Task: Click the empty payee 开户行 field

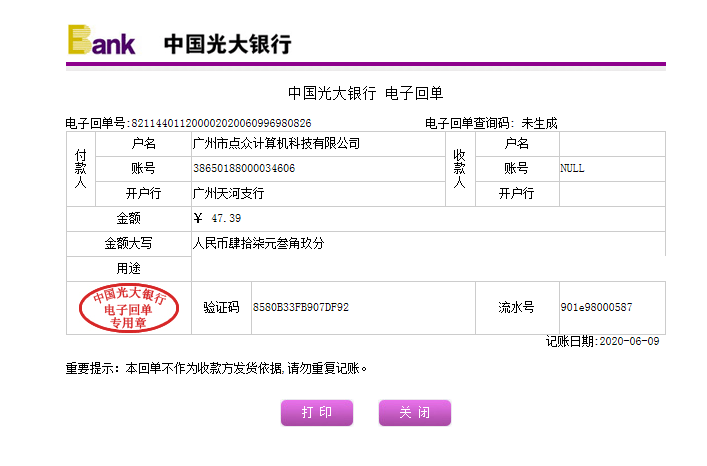Action: pyautogui.click(x=611, y=193)
